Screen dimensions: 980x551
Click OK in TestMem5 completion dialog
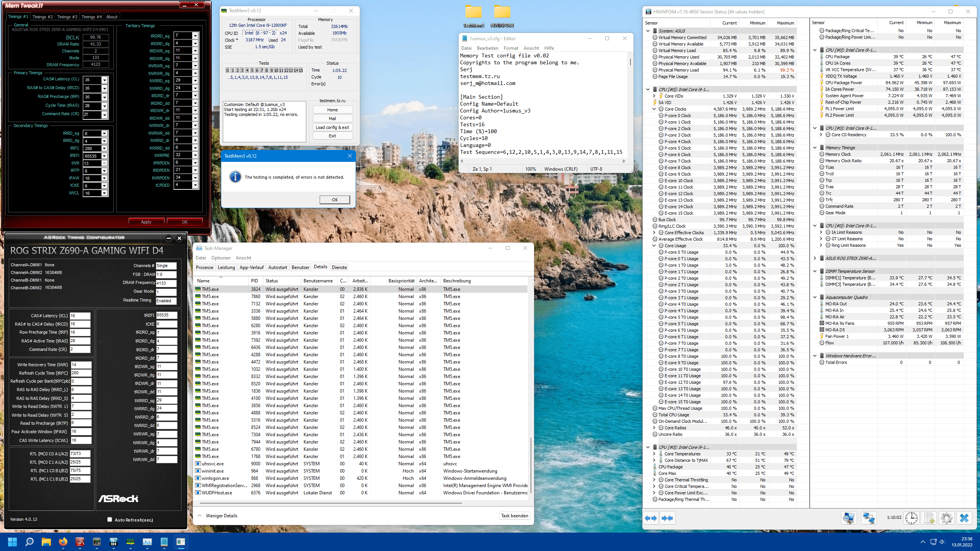point(335,200)
